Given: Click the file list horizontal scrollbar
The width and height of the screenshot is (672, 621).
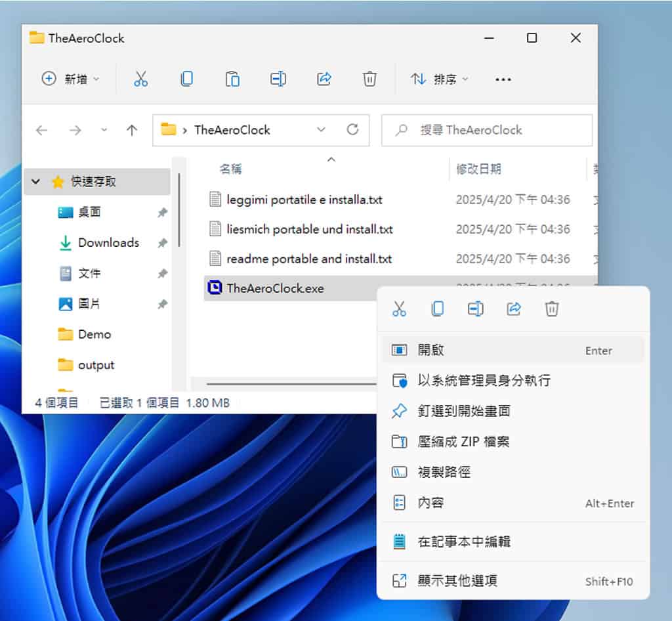Looking at the screenshot, I should (x=291, y=384).
